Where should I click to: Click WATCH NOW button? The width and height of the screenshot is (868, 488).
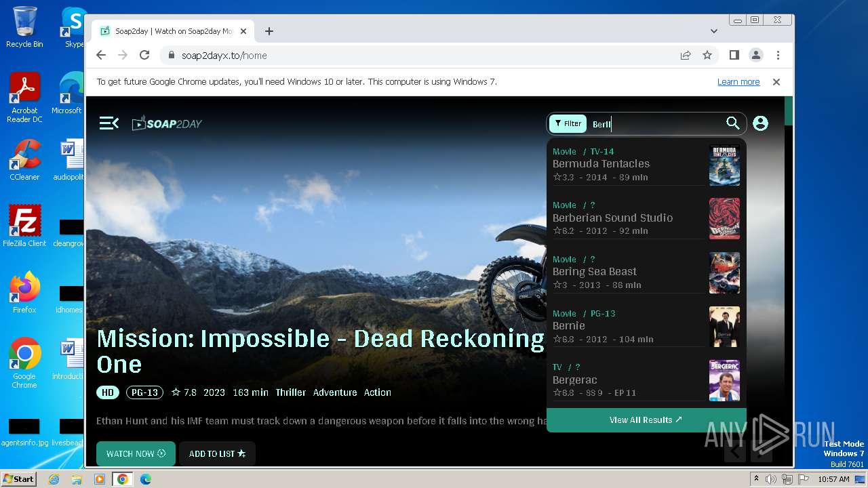(136, 453)
